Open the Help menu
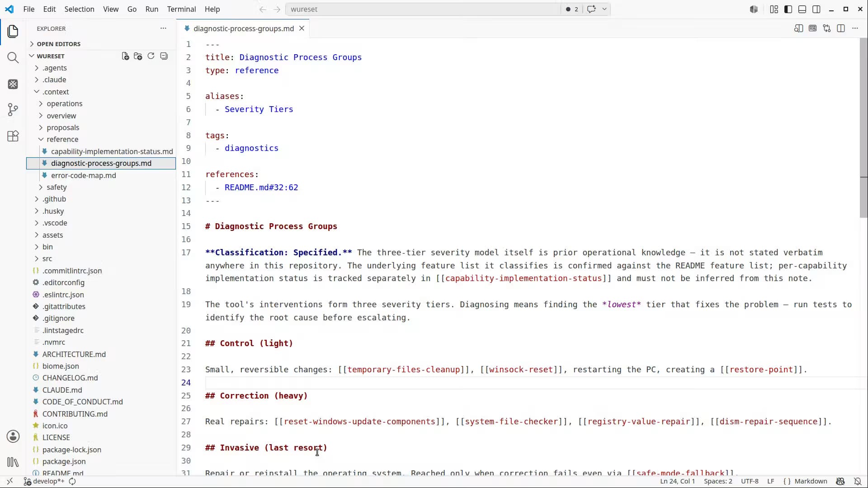The width and height of the screenshot is (868, 488). coord(212,9)
